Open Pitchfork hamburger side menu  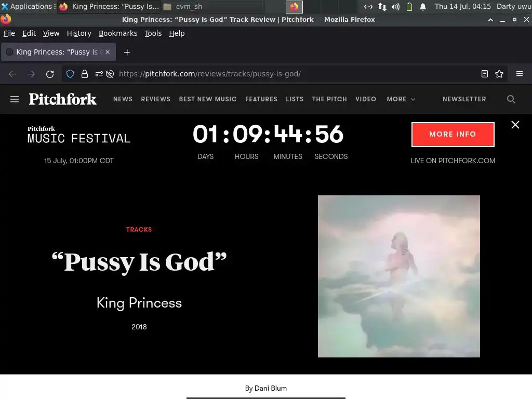coord(15,99)
